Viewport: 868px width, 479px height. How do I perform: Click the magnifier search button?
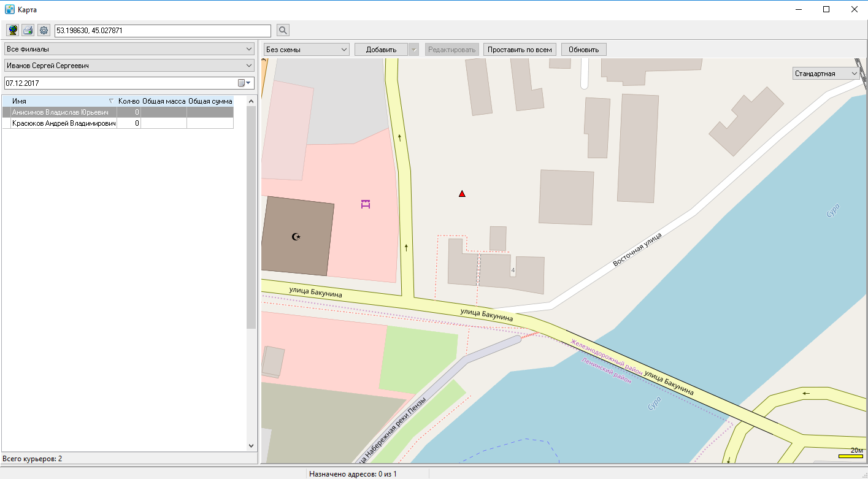[x=283, y=30]
